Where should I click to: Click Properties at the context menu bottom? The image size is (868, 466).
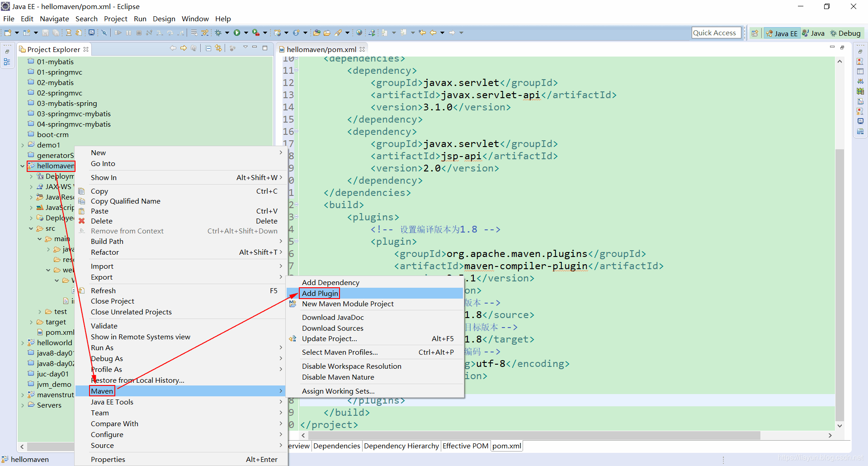click(180, 459)
